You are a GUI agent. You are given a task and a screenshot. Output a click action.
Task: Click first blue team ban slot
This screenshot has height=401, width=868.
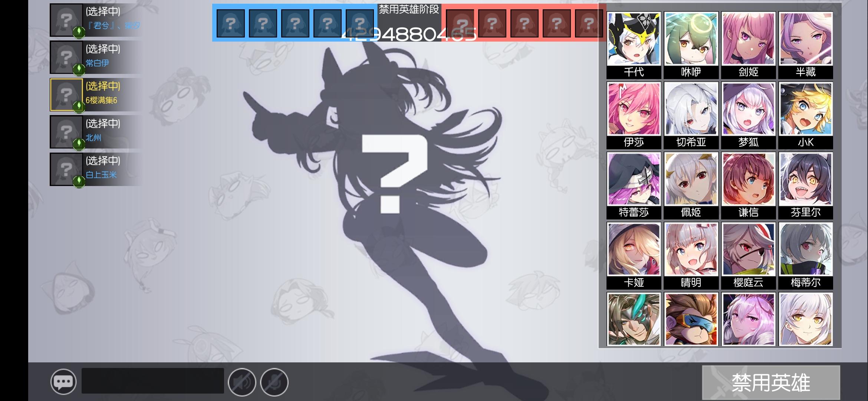[x=230, y=24]
